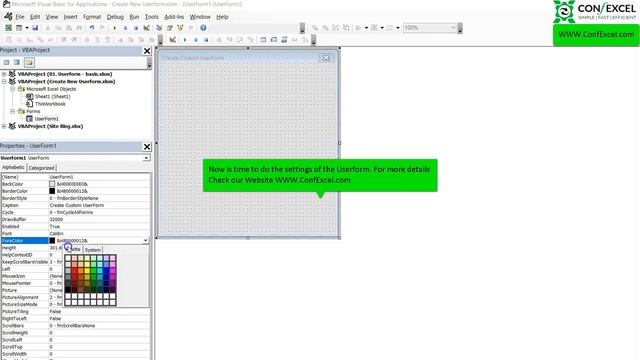
Task: Select Sheet1 (Sheet1) in project tree
Action: pyautogui.click(x=52, y=96)
